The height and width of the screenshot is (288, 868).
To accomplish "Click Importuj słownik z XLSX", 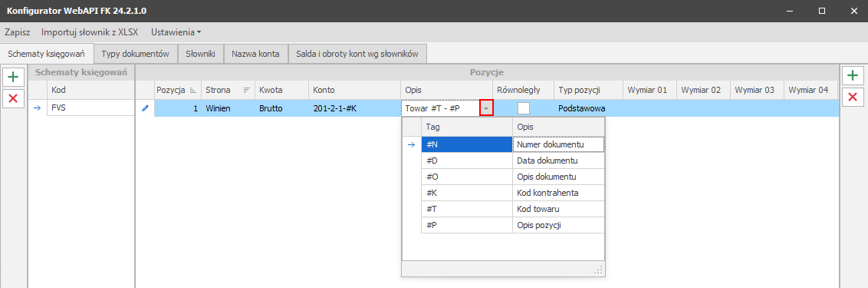I will click(90, 32).
